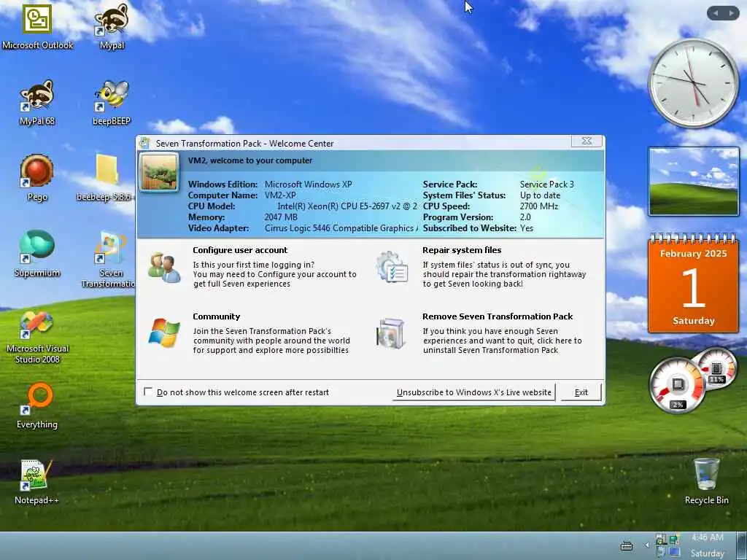
Task: Click the security lock tray icon
Action: click(x=660, y=540)
